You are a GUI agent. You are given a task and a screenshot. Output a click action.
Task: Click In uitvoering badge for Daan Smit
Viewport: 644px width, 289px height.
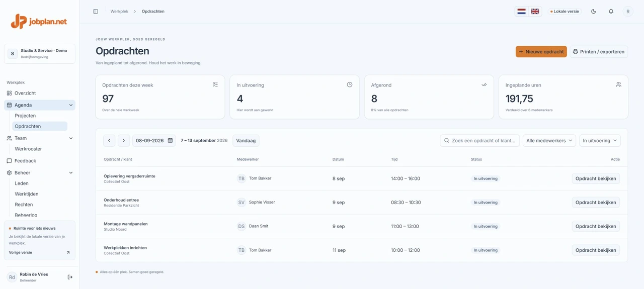[486, 226]
